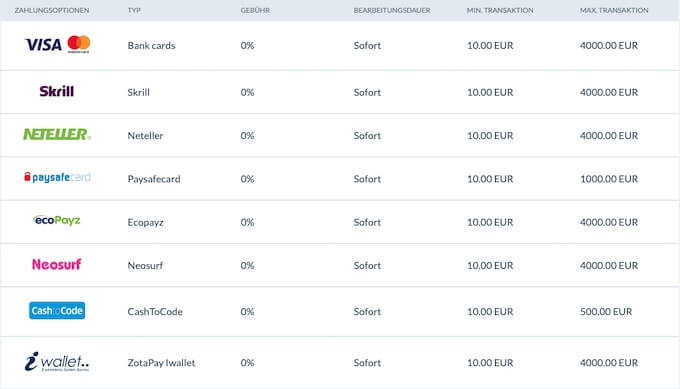Click the Mastercard logo
Image resolution: width=680 pixels, height=389 pixels.
(x=78, y=44)
